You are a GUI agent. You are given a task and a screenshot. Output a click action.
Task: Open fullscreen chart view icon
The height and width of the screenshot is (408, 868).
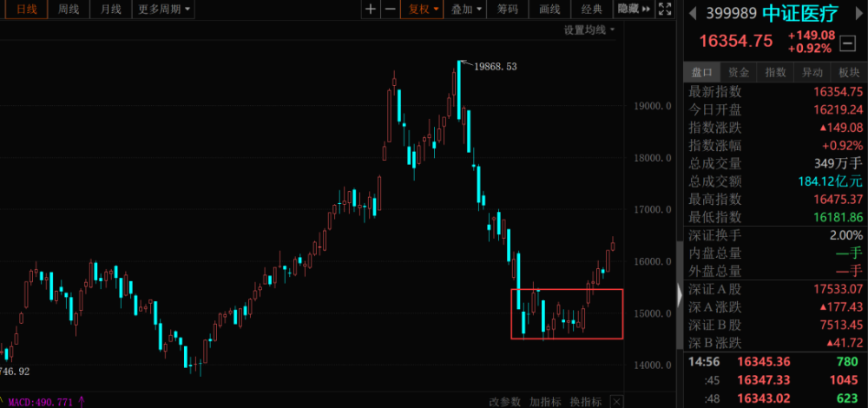pos(664,9)
